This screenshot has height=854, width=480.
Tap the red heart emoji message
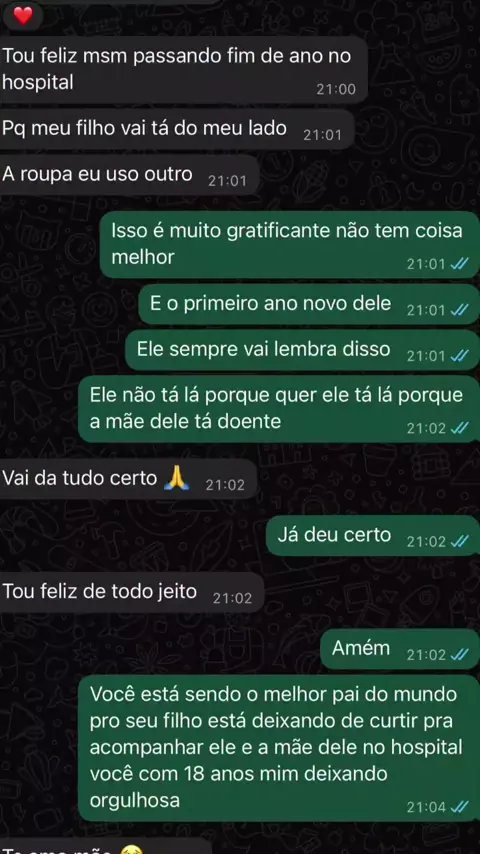pyautogui.click(x=23, y=16)
